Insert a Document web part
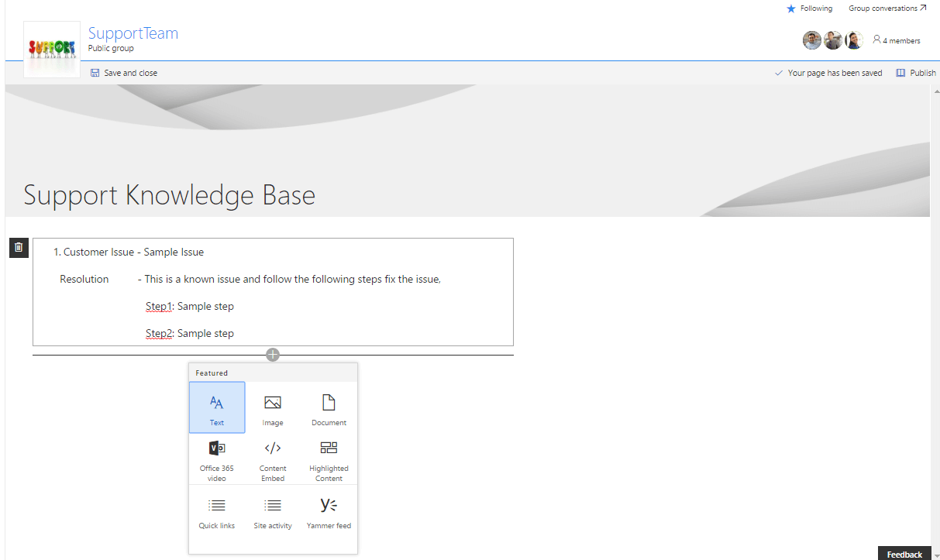 click(329, 408)
